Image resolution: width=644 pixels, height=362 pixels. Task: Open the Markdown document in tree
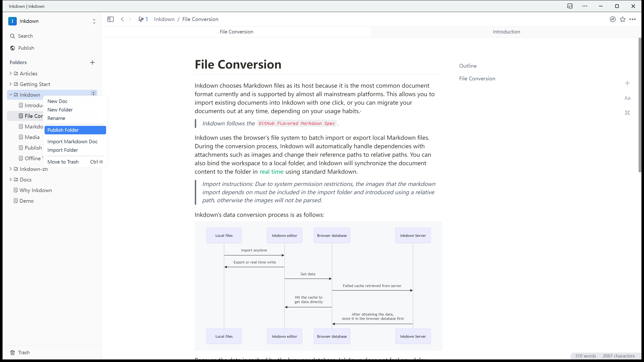31,127
